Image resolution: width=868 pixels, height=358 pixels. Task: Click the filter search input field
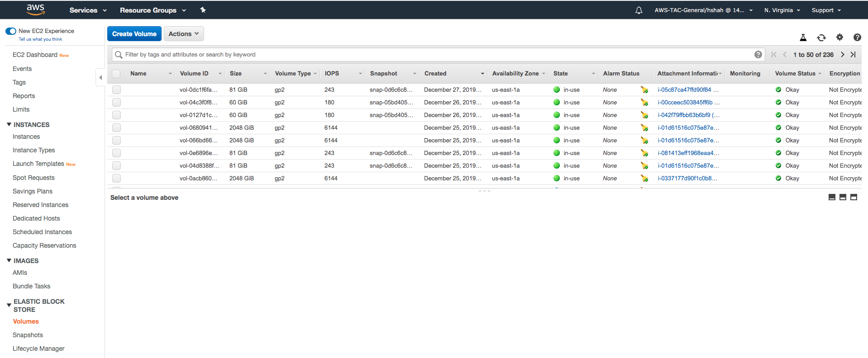tap(434, 55)
